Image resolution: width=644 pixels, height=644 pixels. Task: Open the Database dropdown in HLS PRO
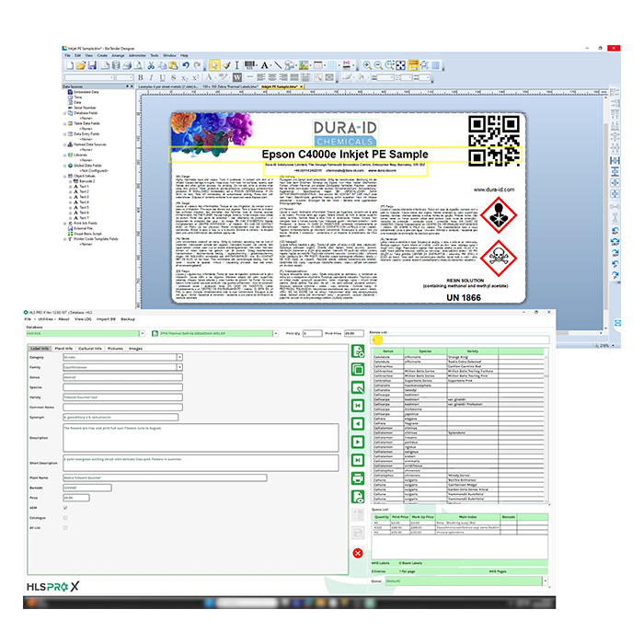pyautogui.click(x=142, y=333)
